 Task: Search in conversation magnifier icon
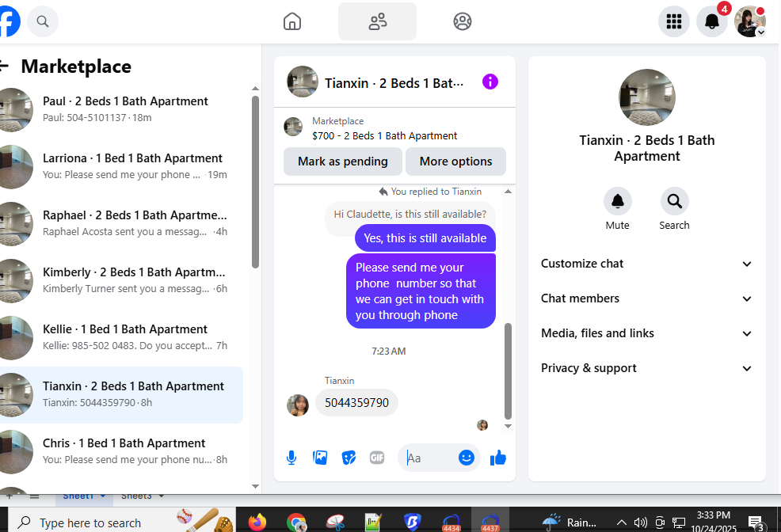tap(674, 201)
